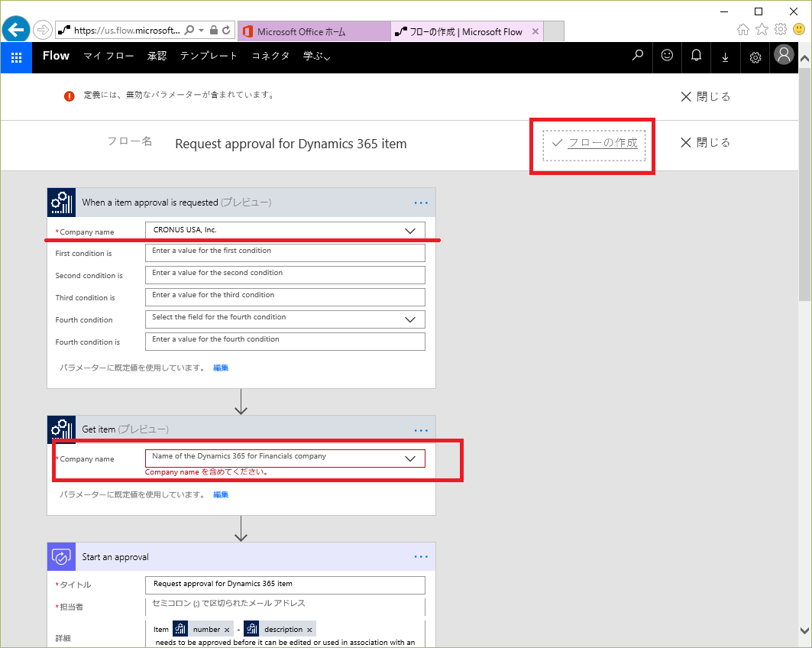Screen dimensions: 812x648
Task: Open a new browser tab
Action: click(x=554, y=31)
